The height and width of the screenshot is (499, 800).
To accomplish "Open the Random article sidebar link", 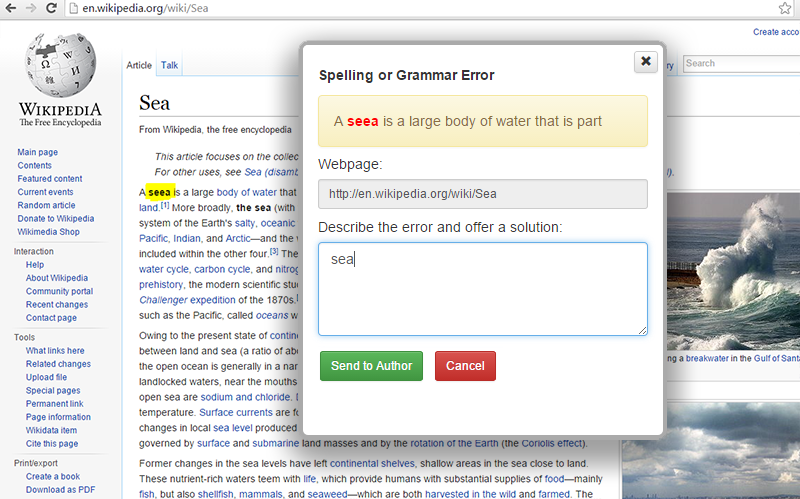I will click(x=46, y=205).
